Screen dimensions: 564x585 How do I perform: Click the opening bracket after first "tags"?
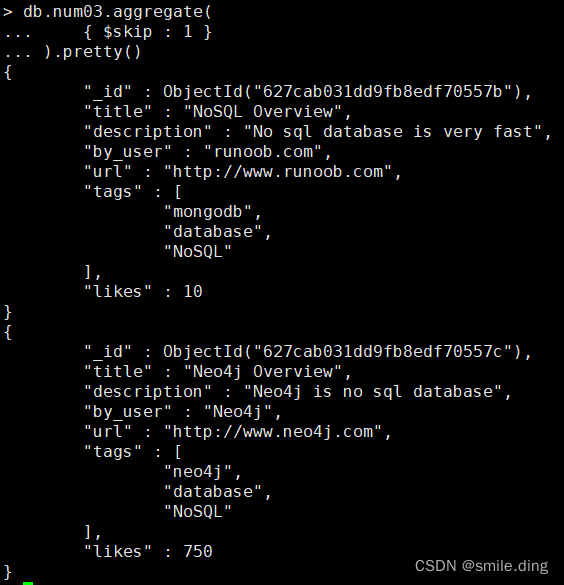[x=178, y=192]
